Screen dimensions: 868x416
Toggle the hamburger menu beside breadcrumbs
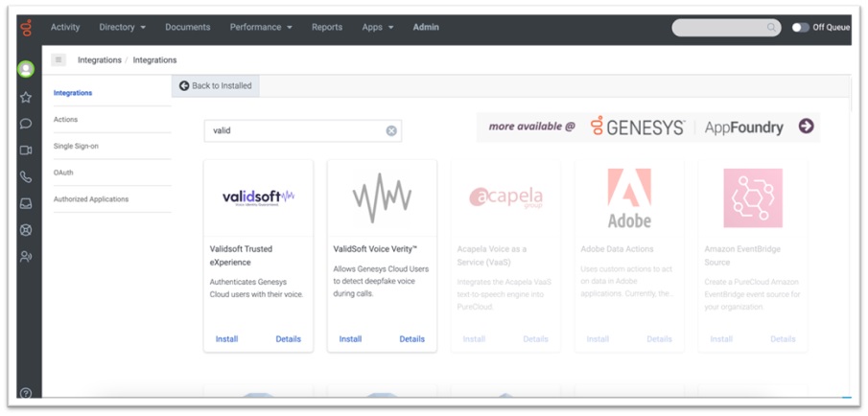pos(59,60)
